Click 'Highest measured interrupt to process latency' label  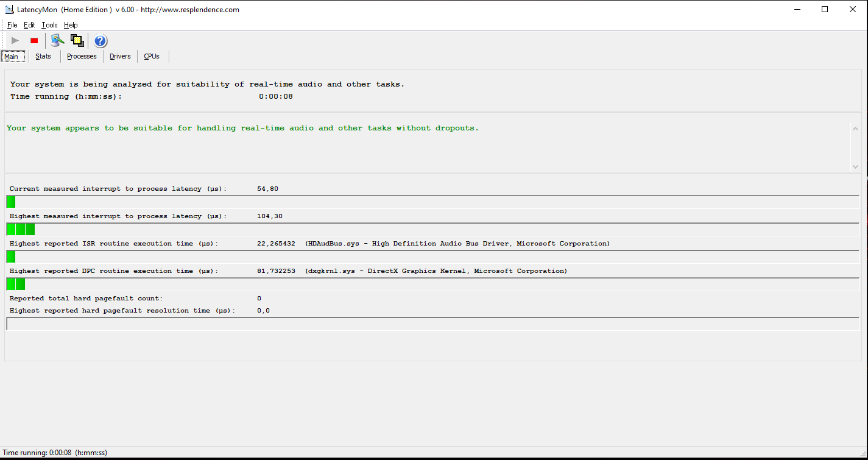tap(118, 216)
